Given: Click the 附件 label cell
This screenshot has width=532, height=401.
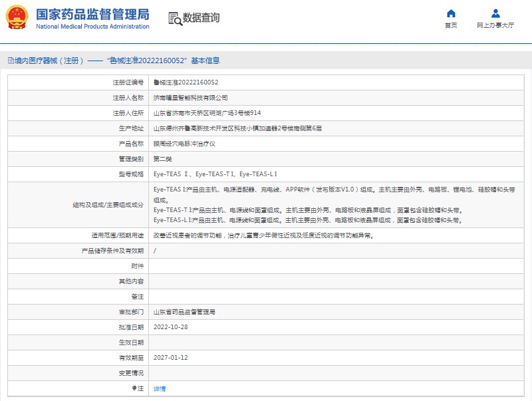Looking at the screenshot, I should [78, 266].
